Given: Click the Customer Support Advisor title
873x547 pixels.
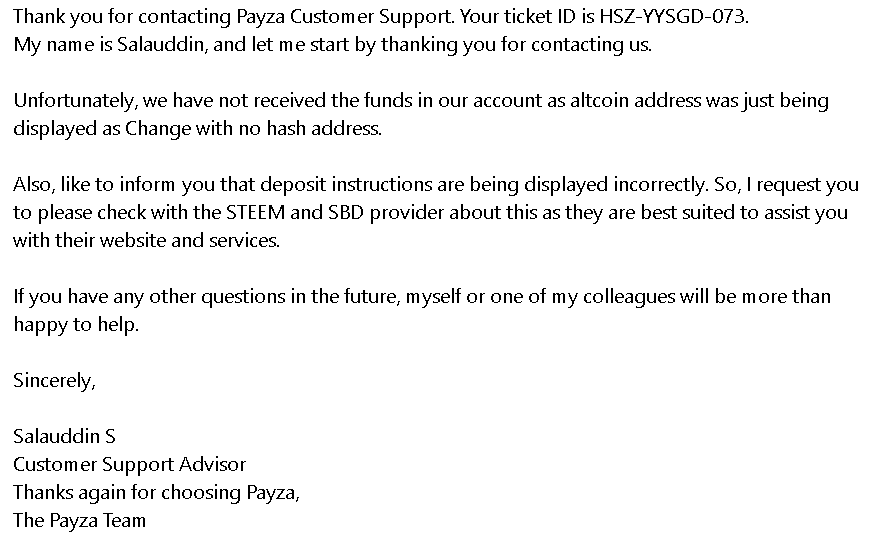Looking at the screenshot, I should [129, 465].
